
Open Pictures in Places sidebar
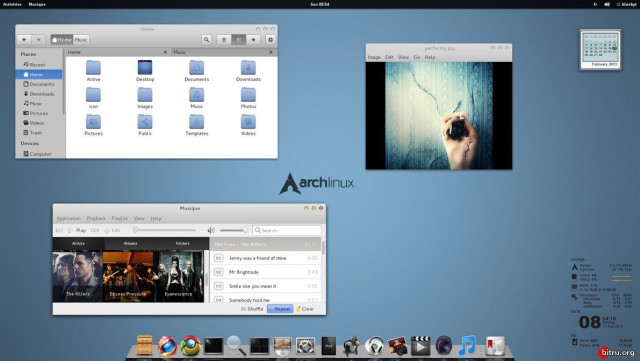[x=39, y=113]
